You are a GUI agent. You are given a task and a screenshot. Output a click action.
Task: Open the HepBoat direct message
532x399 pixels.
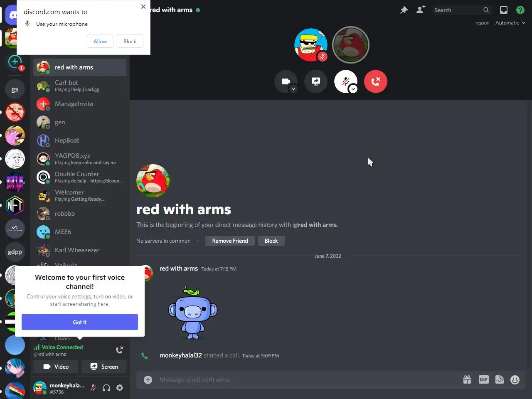(80, 140)
